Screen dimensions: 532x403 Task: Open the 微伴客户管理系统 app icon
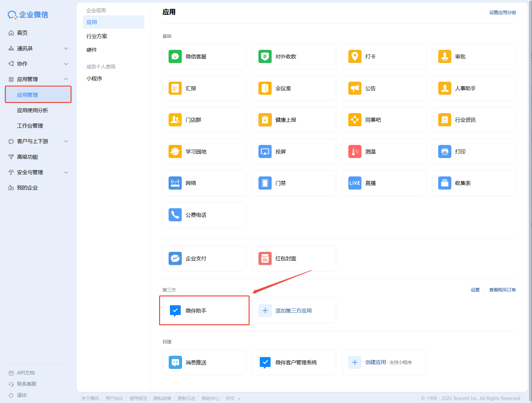point(265,362)
